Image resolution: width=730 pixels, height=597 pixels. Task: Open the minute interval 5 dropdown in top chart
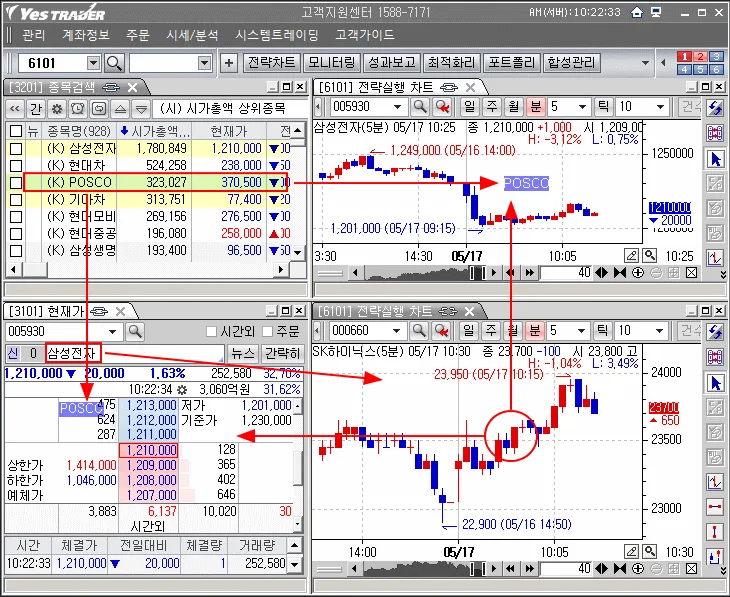click(x=582, y=107)
